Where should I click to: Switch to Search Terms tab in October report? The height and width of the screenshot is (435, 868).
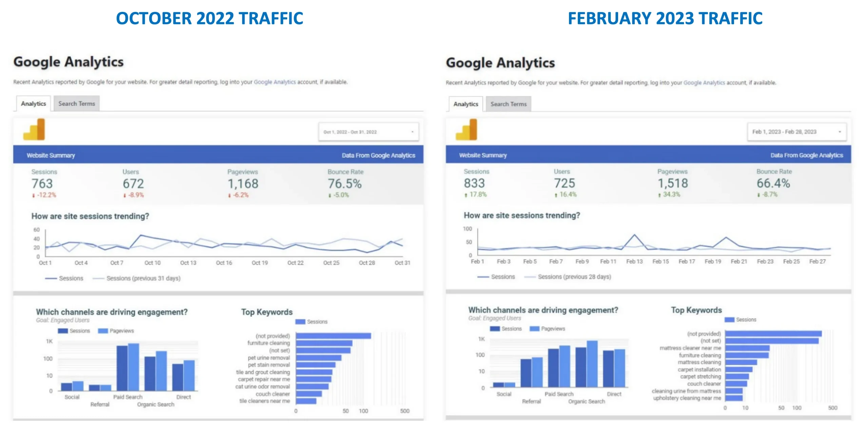(77, 104)
